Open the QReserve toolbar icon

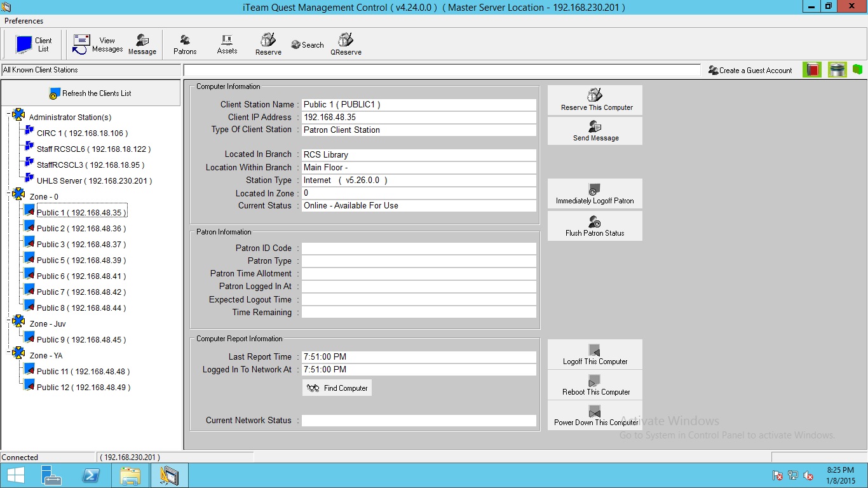(x=346, y=44)
